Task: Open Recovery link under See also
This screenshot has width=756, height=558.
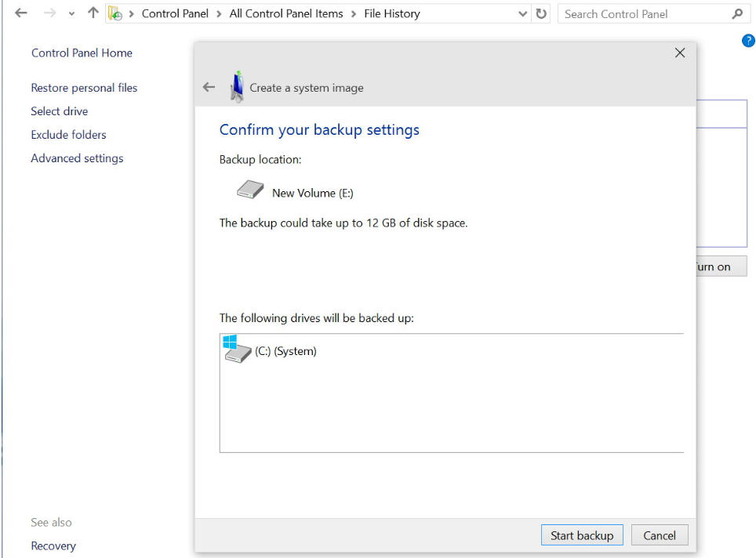Action: point(53,546)
